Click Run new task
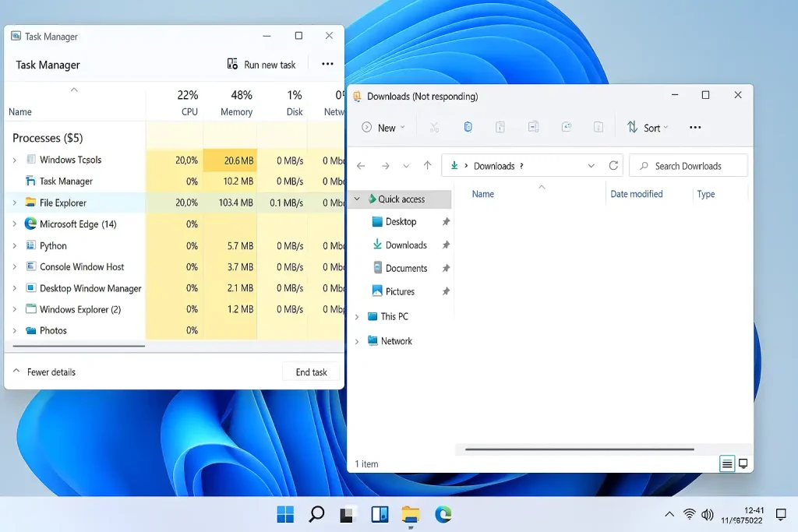Screen dimensions: 798x532 pos(261,65)
